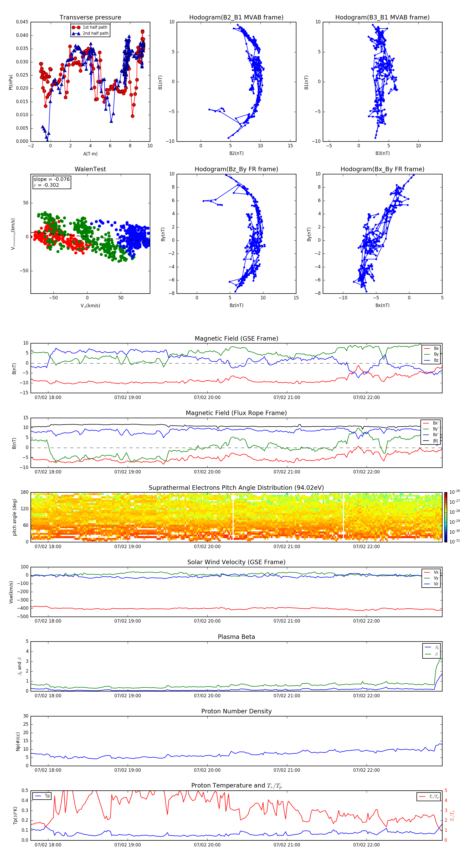This screenshot has width=473, height=868.
Task: Click the '2nd half path' legend entry
Action: pos(90,33)
